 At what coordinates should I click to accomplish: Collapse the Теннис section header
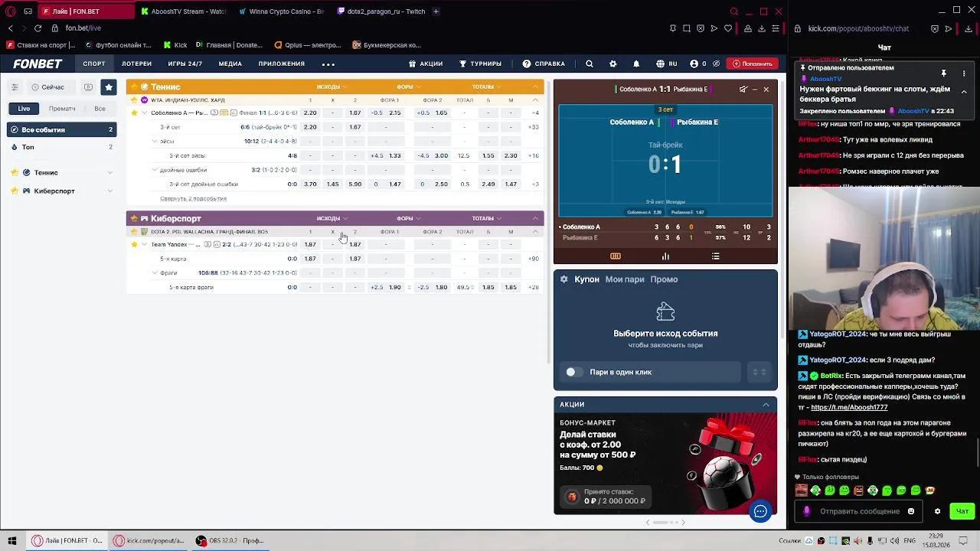click(535, 87)
